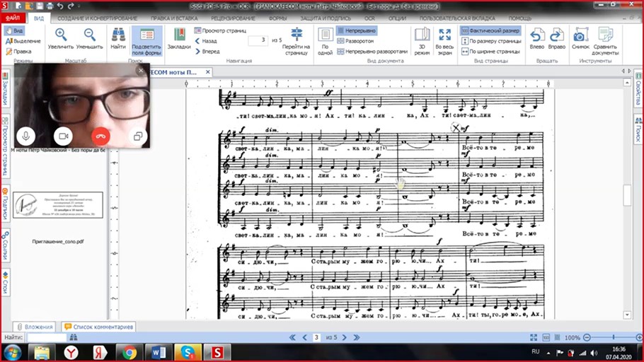Rotate page Вправо
The image size is (644, 362).
pyautogui.click(x=557, y=39)
